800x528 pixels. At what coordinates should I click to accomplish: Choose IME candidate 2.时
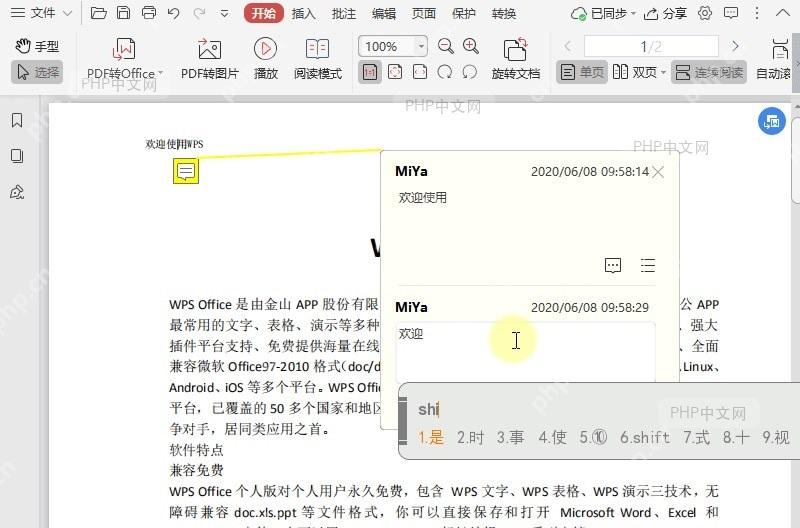(470, 437)
